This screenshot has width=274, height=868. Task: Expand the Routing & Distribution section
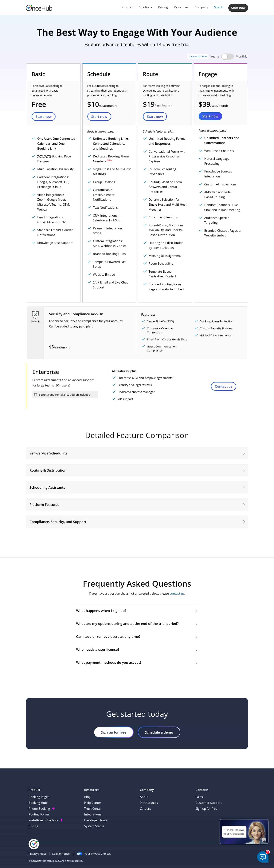click(137, 470)
